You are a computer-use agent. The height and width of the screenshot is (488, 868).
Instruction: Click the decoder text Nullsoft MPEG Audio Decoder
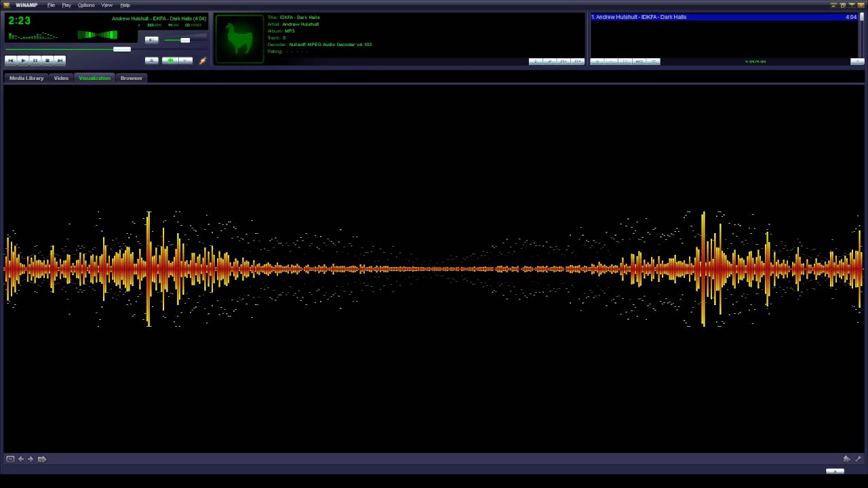point(330,45)
